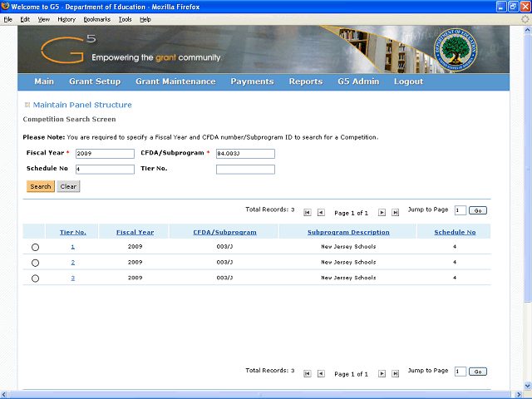
Task: Jump to last page in top pagination
Action: [x=396, y=213]
